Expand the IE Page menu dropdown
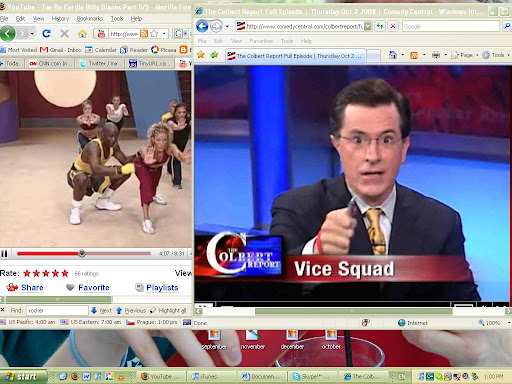Screen dimensions: 512x384 (465, 55)
